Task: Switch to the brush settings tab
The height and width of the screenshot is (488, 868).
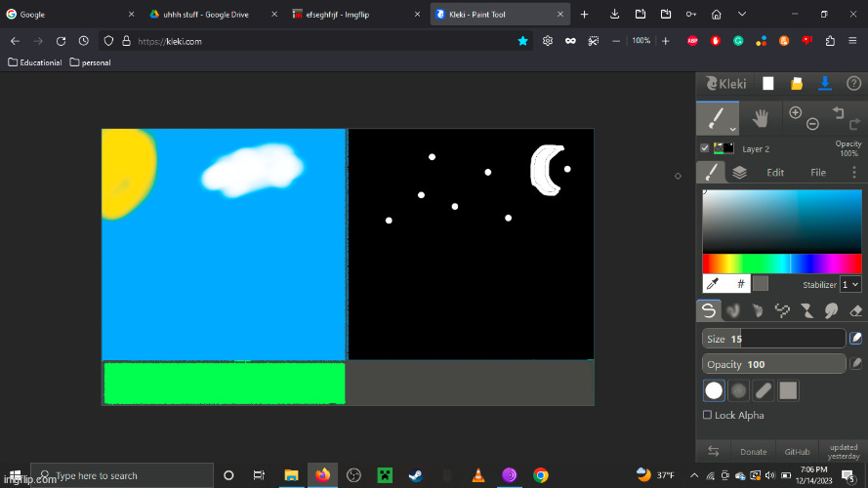Action: [712, 172]
